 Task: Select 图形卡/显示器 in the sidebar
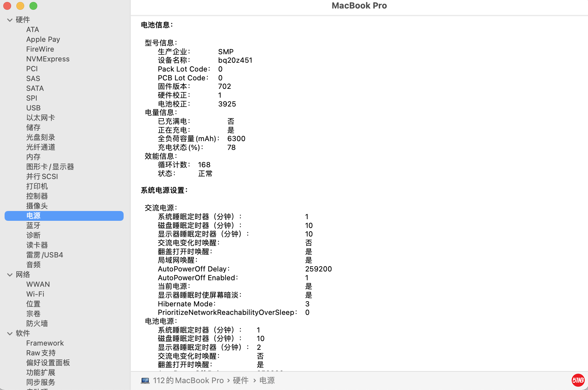coord(50,167)
